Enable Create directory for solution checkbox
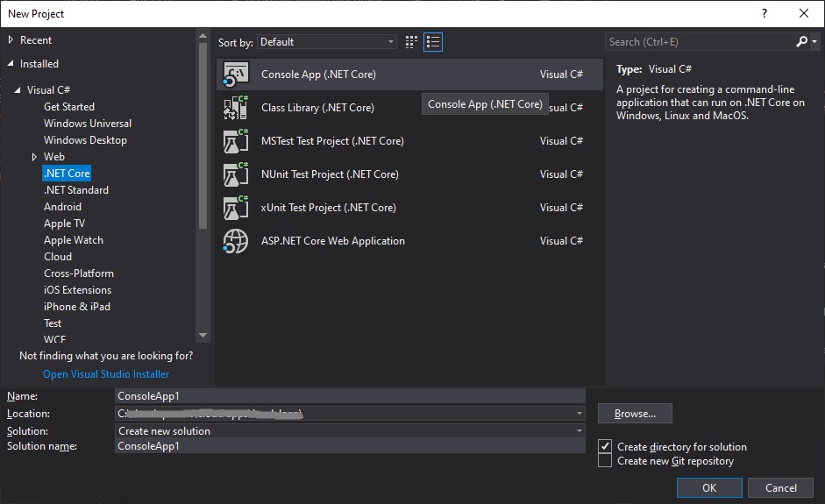 point(605,447)
